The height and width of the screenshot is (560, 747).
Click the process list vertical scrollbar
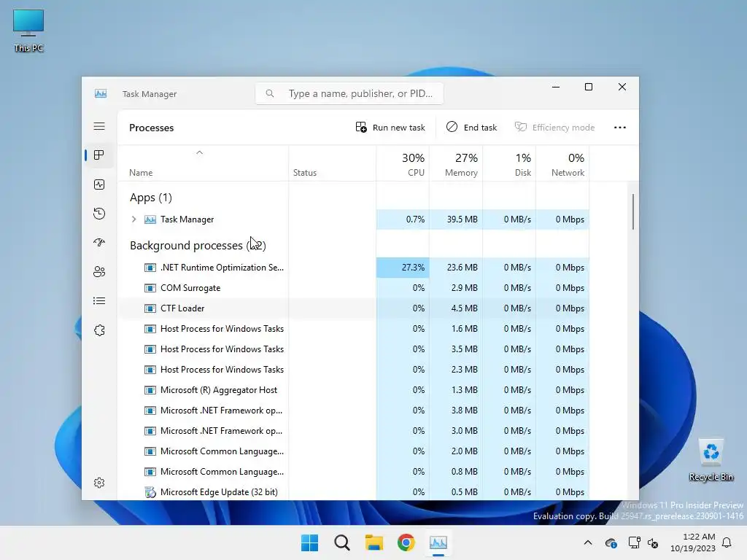click(x=633, y=211)
